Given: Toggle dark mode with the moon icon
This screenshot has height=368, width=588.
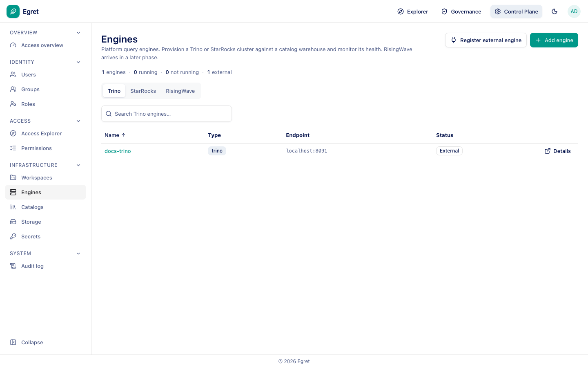Looking at the screenshot, I should pyautogui.click(x=555, y=11).
